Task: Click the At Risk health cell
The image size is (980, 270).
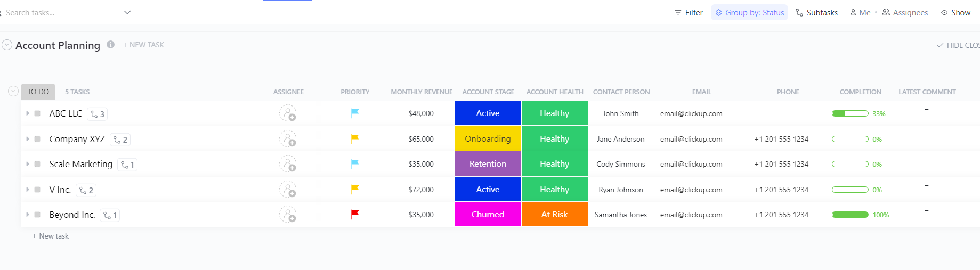Action: (x=554, y=214)
